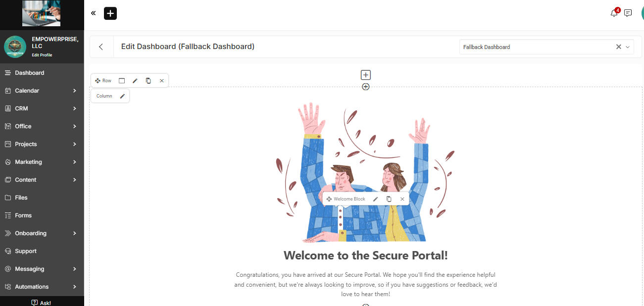Duplicate the Welcome Block via the copy icon

389,199
